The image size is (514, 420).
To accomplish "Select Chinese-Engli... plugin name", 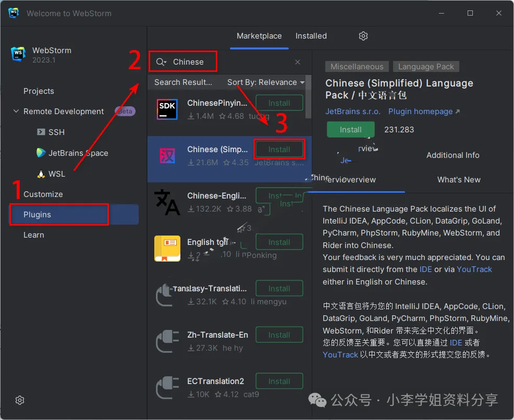I will click(216, 195).
